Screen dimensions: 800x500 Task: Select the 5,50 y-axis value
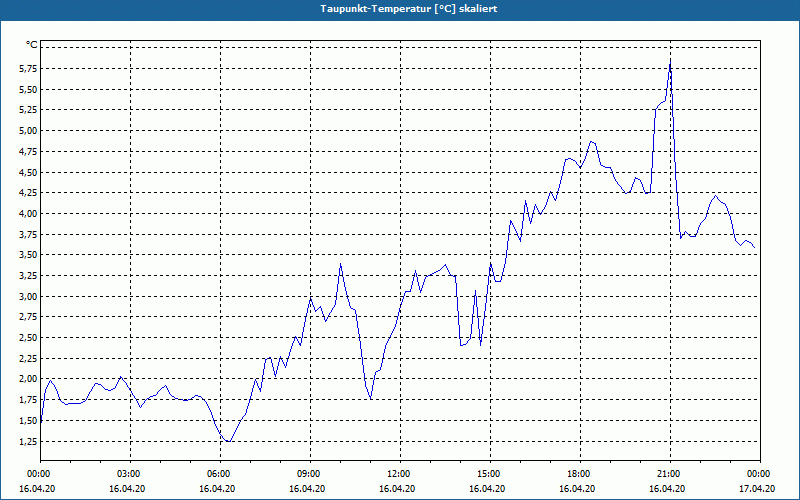click(28, 89)
